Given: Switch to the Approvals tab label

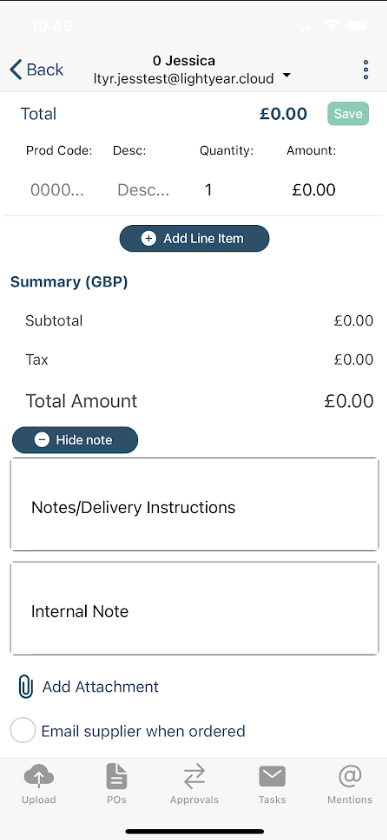Looking at the screenshot, I should [194, 800].
